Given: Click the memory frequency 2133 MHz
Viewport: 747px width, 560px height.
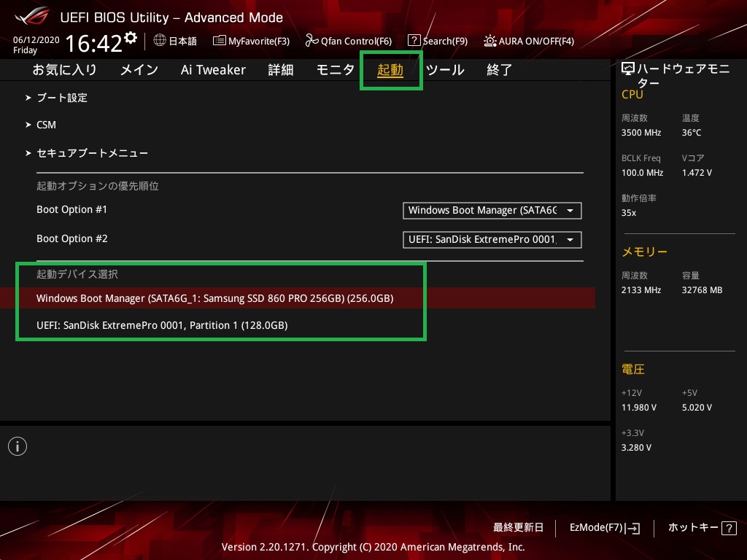Looking at the screenshot, I should 641,290.
